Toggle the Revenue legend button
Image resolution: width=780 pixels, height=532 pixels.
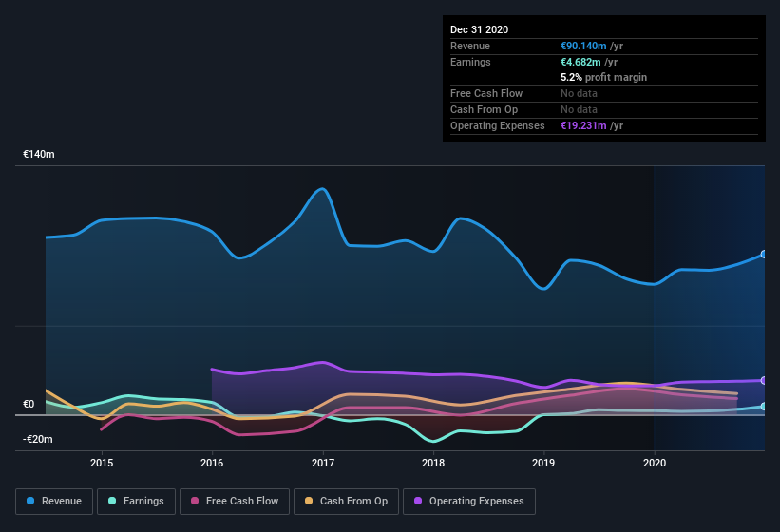pyautogui.click(x=54, y=502)
